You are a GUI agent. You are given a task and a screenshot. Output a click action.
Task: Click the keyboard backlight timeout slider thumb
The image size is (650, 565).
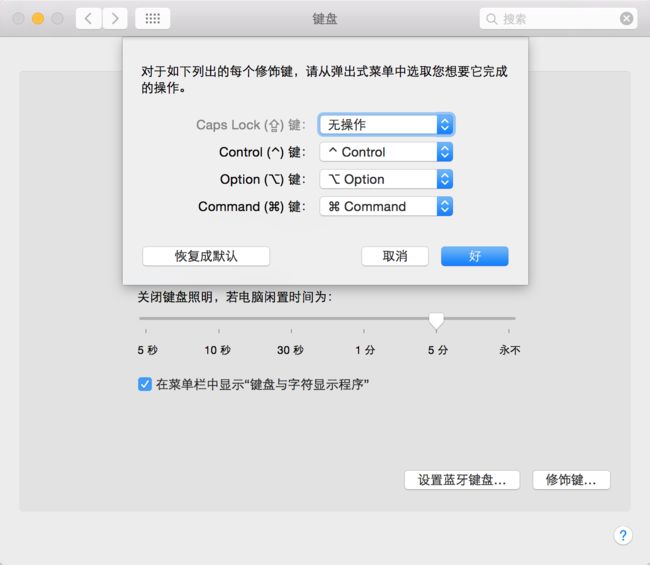click(x=436, y=321)
